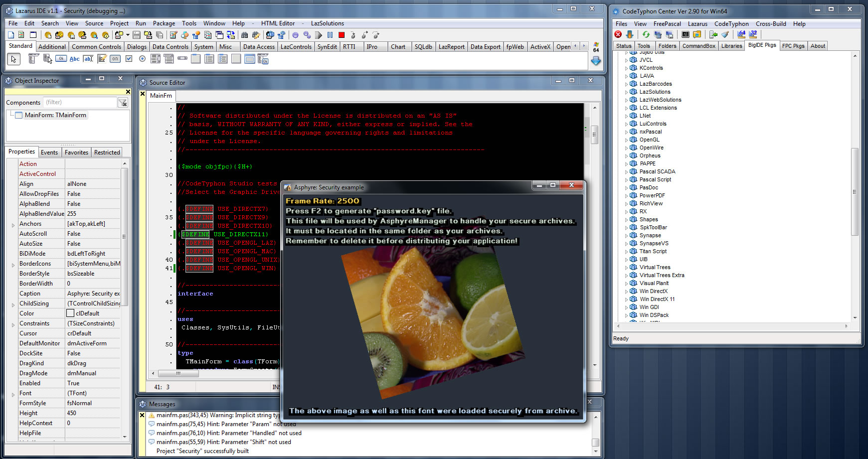
Task: Click the green Run arrow in Lazarus toolbar
Action: pos(319,35)
